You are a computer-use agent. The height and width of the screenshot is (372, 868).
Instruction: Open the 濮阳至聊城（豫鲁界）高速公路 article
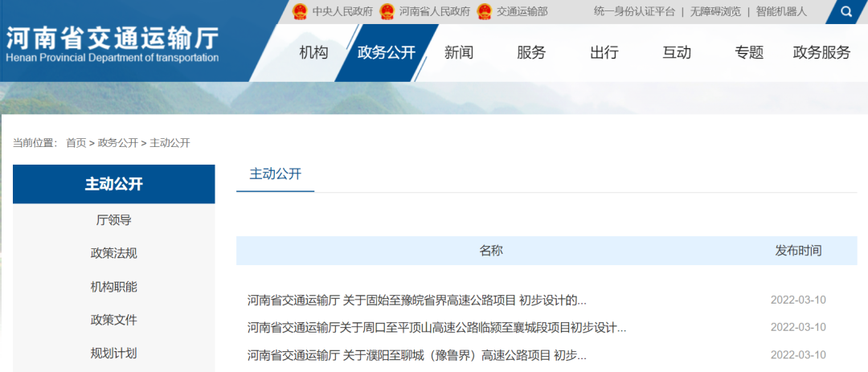416,355
